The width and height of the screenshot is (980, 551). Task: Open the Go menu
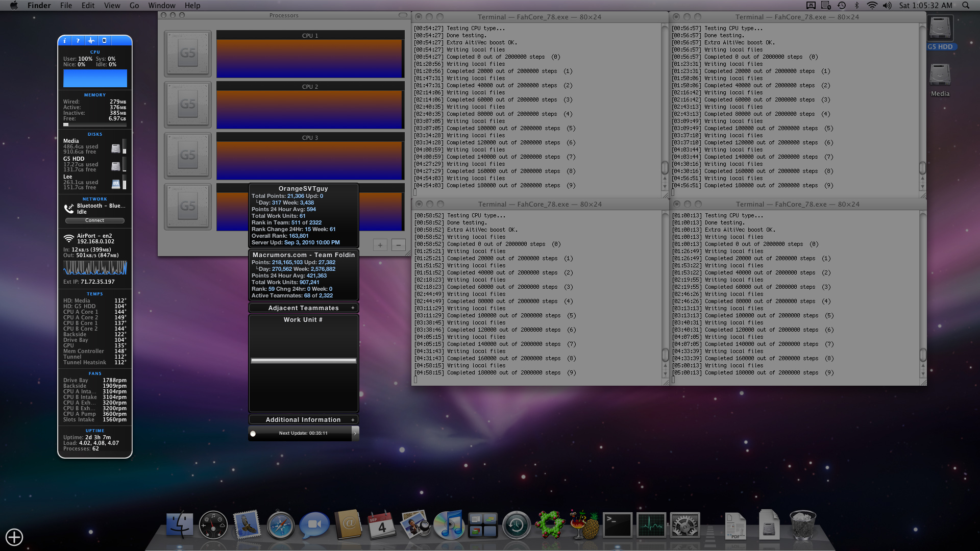(134, 6)
